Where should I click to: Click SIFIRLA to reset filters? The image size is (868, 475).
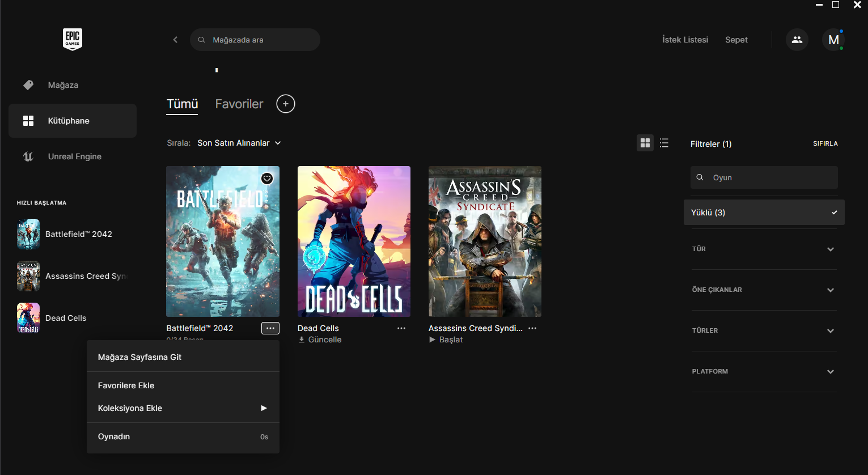coord(825,143)
